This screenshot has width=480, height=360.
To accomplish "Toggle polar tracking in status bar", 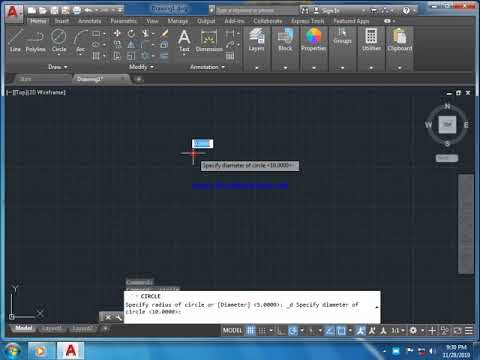I will (x=293, y=331).
